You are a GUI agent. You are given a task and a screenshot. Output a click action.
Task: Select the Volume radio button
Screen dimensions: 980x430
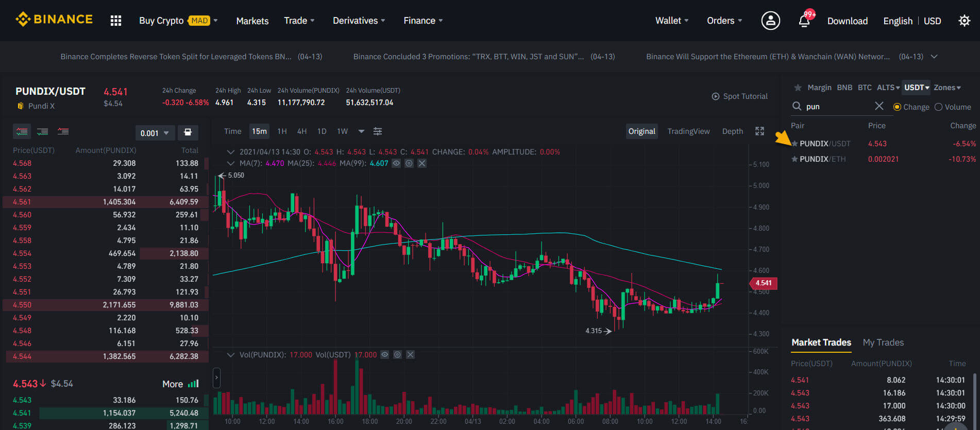coord(938,107)
